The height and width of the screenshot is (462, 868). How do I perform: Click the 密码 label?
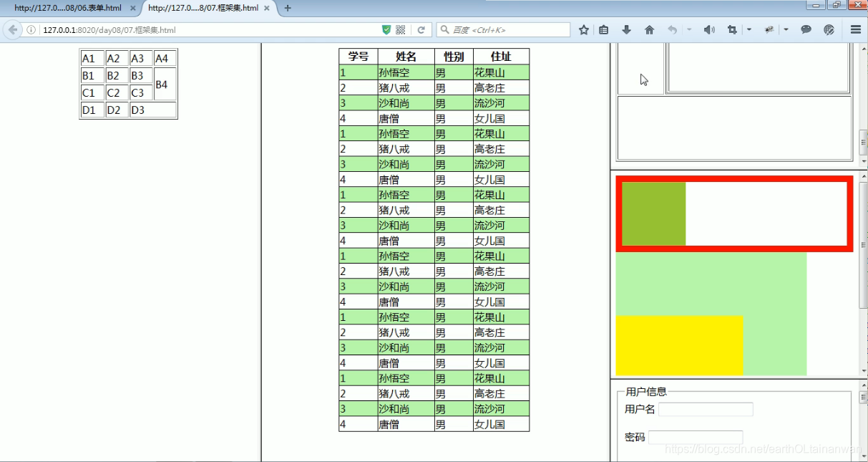(635, 437)
